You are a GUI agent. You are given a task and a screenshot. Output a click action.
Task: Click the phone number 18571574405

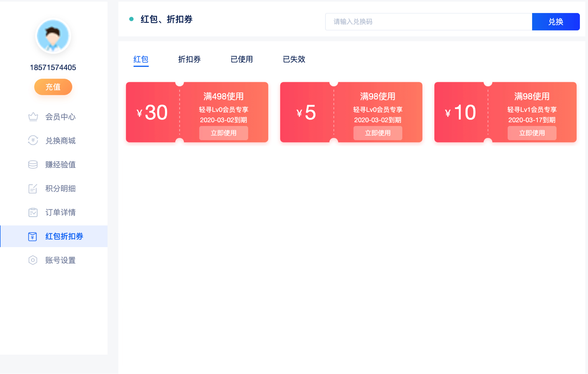tap(53, 67)
